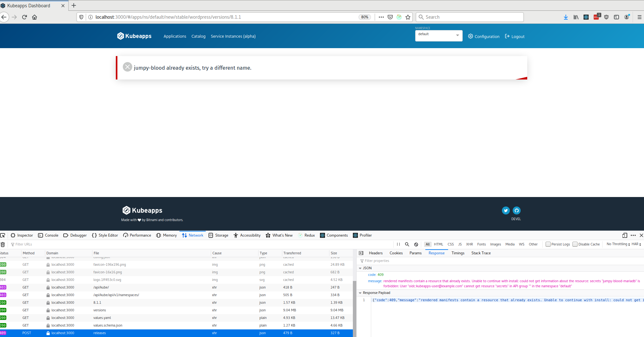Open Firefox downloads panel

(x=566, y=17)
